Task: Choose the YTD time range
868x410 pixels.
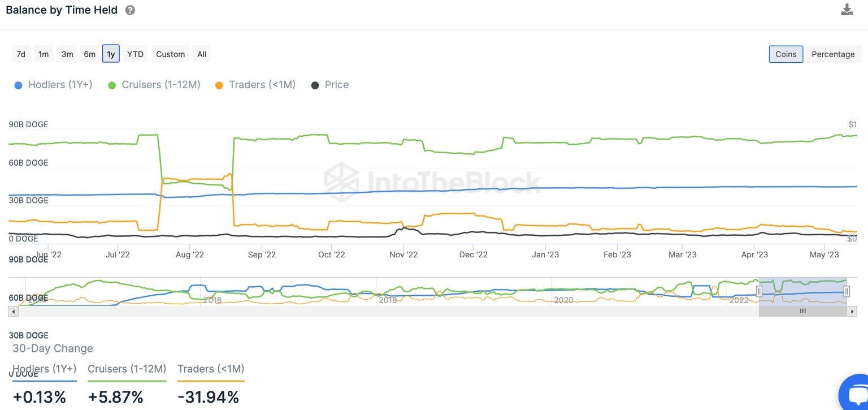Action: [x=135, y=54]
